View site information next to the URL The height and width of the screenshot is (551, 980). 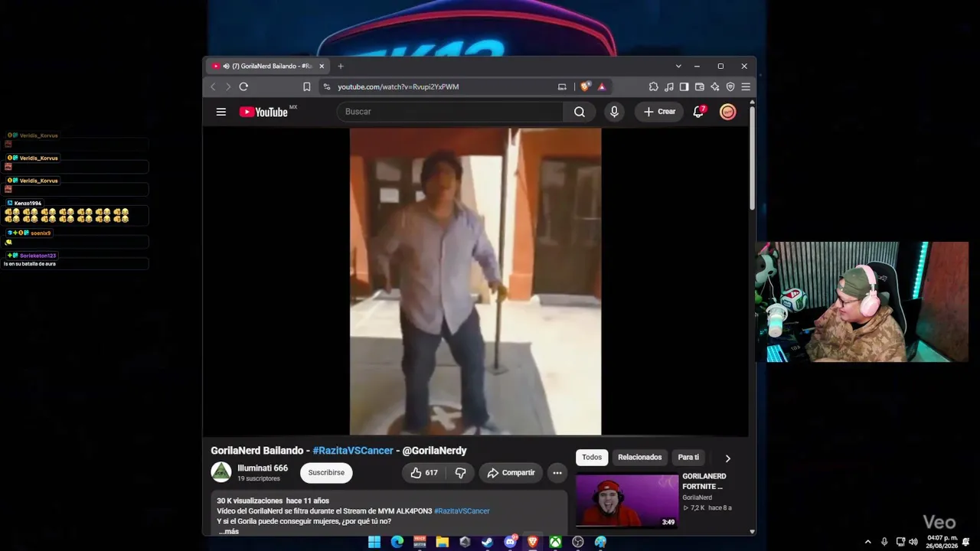pos(327,86)
